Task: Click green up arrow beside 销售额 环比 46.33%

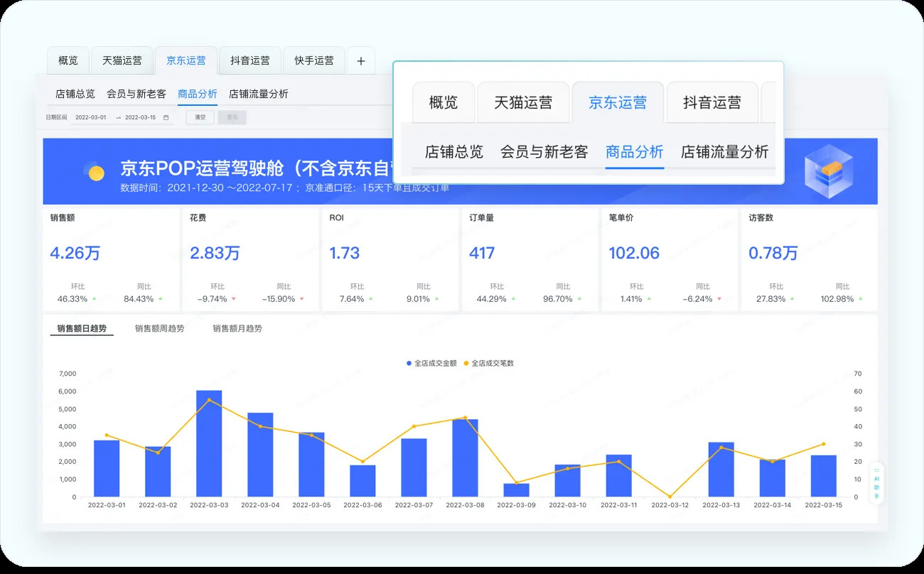Action: tap(95, 299)
